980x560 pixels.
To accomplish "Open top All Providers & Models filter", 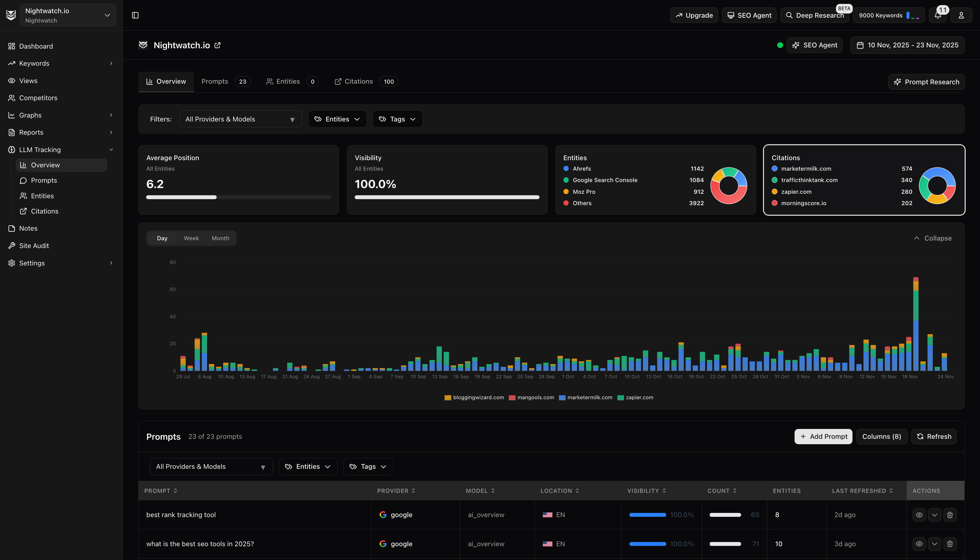I will click(x=240, y=119).
